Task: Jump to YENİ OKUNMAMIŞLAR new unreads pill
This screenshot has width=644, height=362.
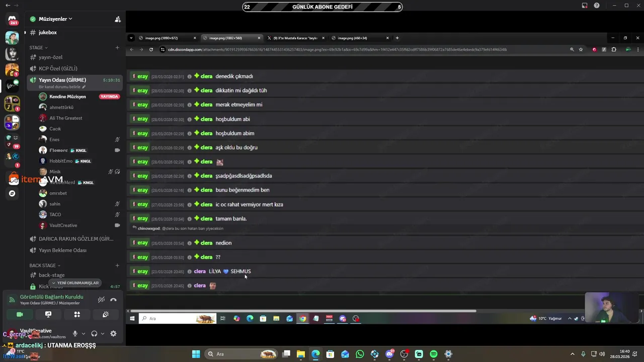Action: pyautogui.click(x=75, y=283)
